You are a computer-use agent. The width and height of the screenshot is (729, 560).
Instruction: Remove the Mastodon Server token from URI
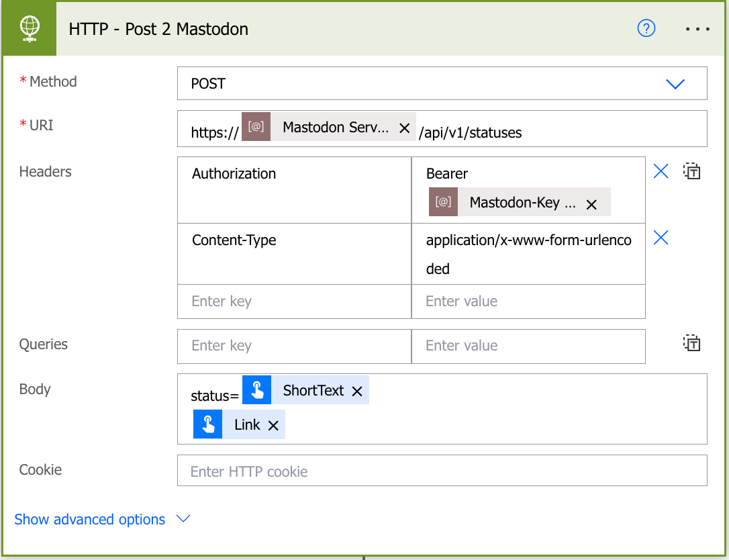(x=404, y=128)
